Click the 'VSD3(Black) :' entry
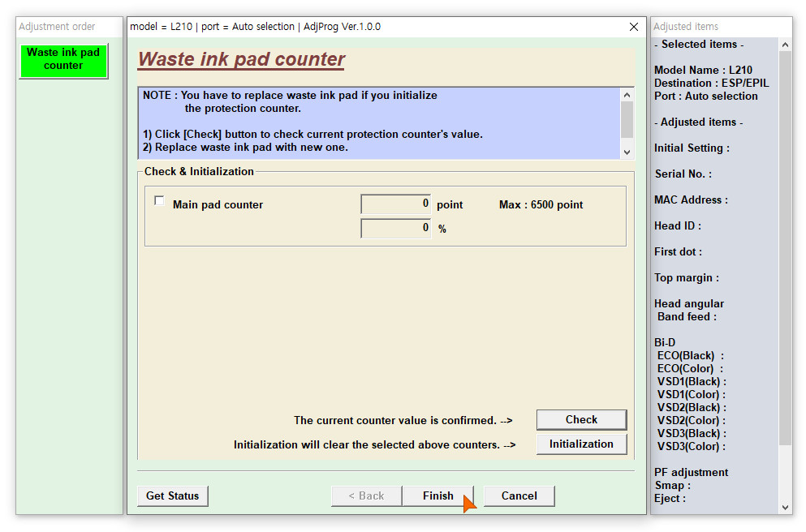The height and width of the screenshot is (532, 806). [692, 433]
